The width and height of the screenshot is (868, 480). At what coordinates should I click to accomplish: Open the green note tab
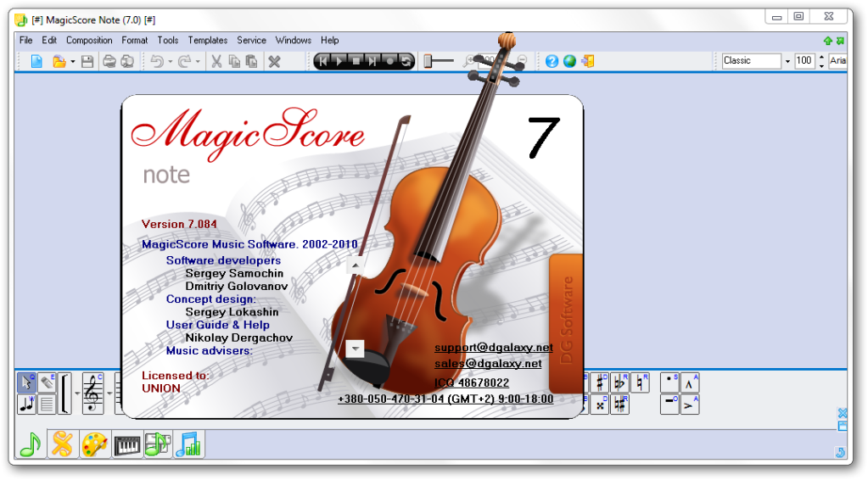click(31, 444)
